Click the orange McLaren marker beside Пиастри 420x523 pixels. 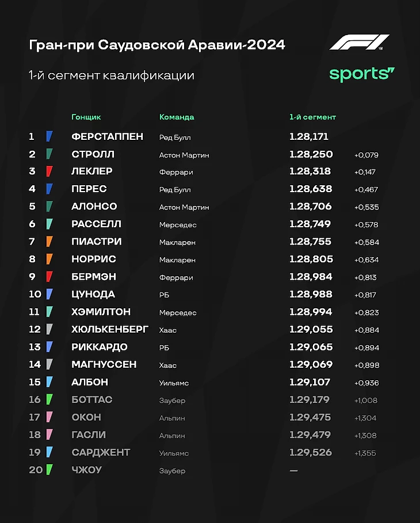[49, 242]
